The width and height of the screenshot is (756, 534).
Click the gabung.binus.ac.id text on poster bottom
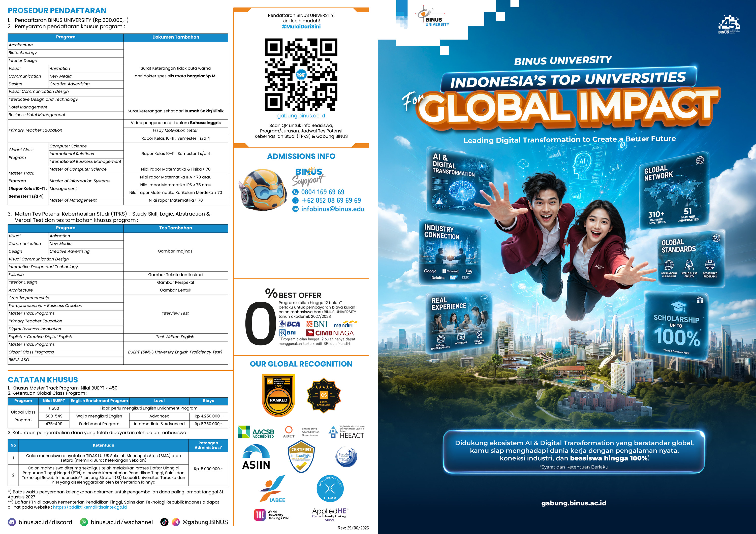tap(574, 503)
